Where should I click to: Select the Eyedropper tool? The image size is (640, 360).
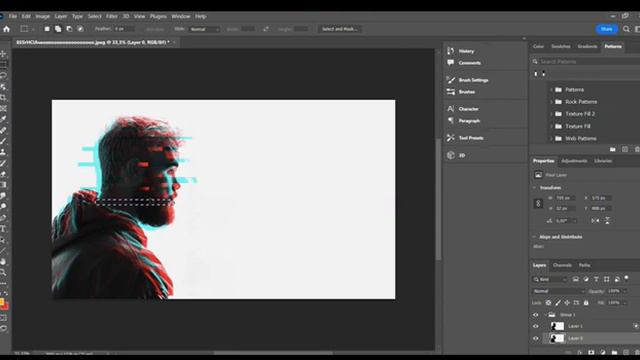3,119
